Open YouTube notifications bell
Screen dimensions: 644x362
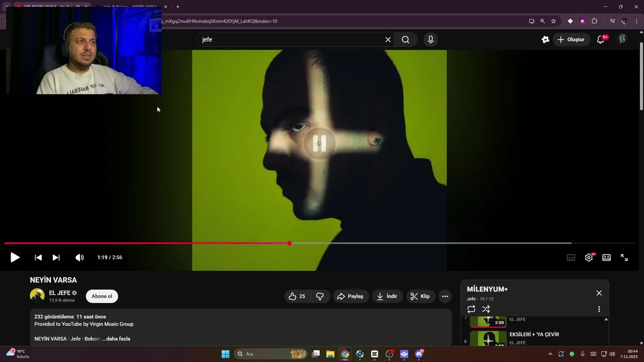point(601,40)
